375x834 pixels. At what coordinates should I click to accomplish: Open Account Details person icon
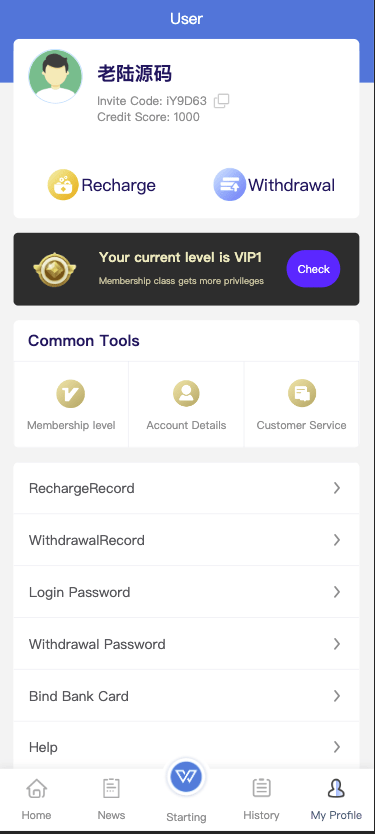(x=186, y=394)
